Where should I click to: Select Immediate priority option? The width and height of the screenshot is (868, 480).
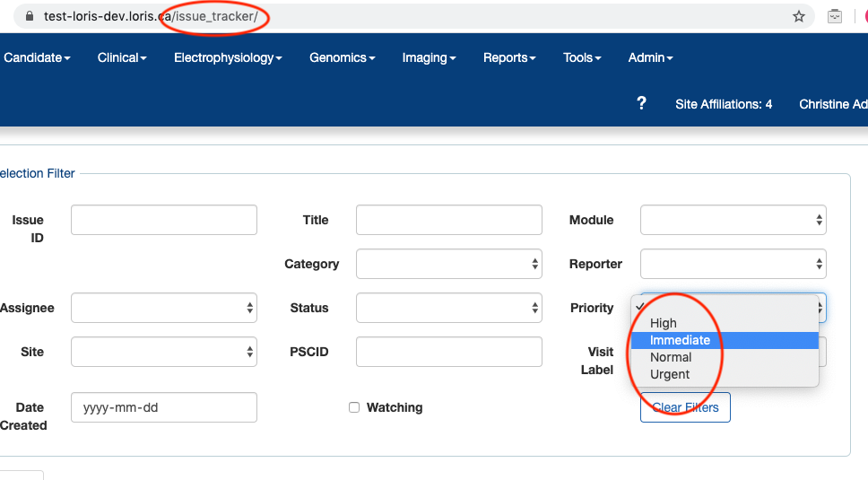[725, 340]
